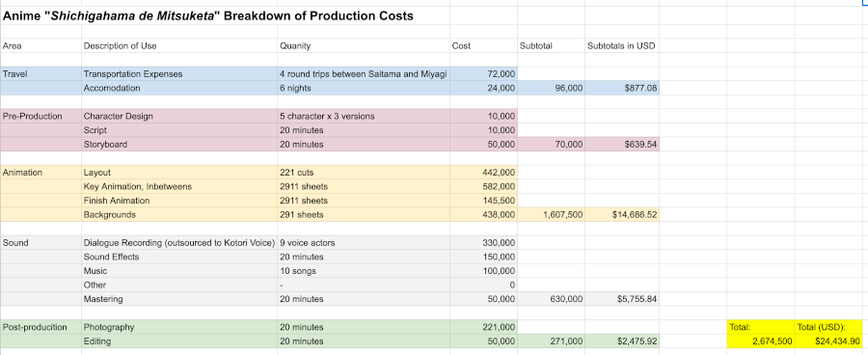Click the $877.08 travel subtotal cell
The width and height of the screenshot is (868, 355).
point(622,88)
